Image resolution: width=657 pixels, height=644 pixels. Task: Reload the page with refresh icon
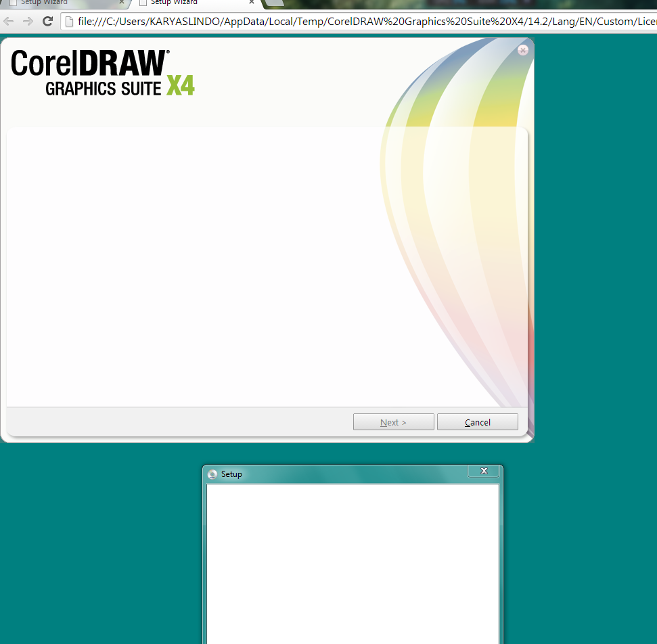(x=48, y=22)
